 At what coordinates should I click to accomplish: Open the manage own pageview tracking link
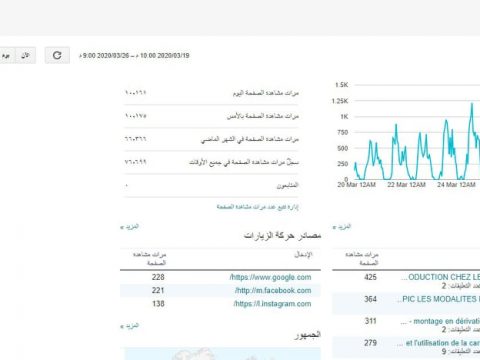click(x=257, y=207)
